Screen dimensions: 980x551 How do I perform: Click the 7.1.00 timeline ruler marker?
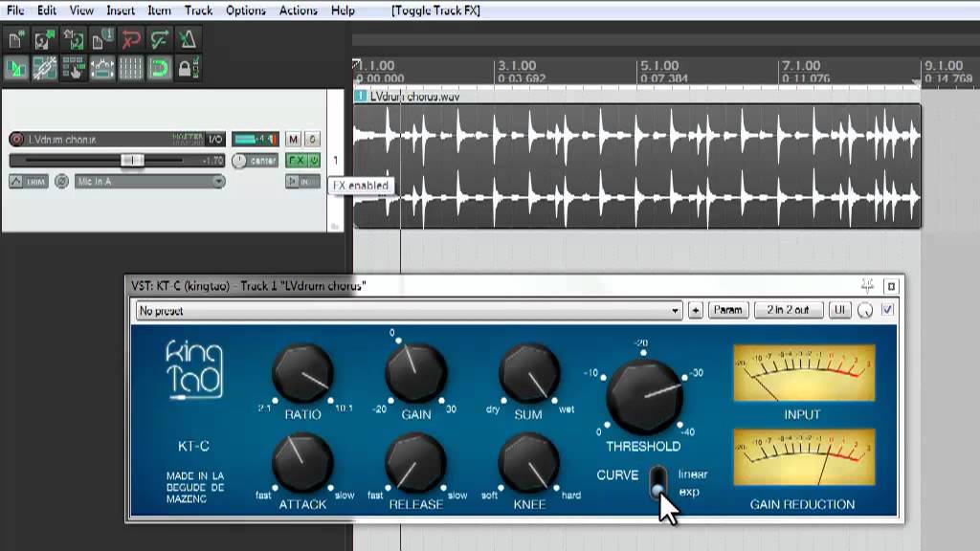[801, 66]
